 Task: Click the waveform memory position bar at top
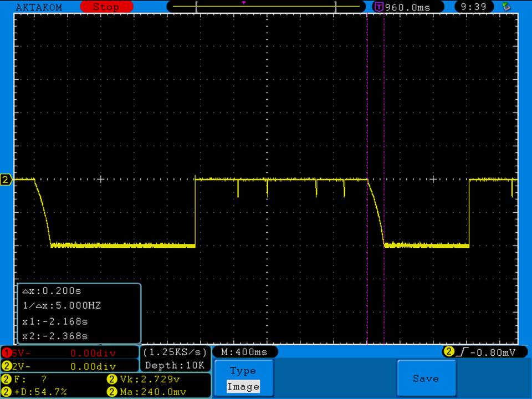tap(266, 7)
